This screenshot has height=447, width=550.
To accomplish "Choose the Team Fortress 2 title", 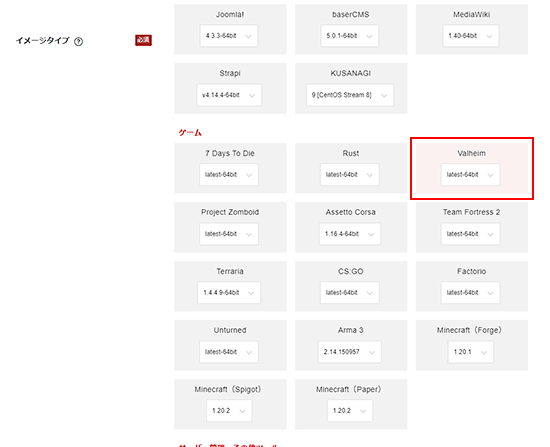I will coord(472,212).
